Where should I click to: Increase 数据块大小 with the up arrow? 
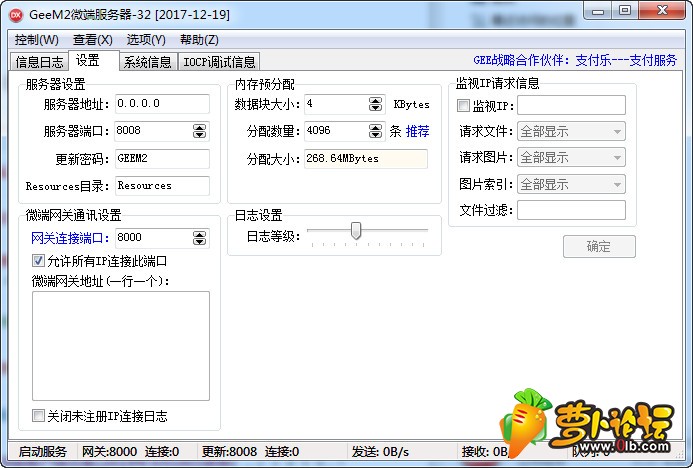click(376, 100)
